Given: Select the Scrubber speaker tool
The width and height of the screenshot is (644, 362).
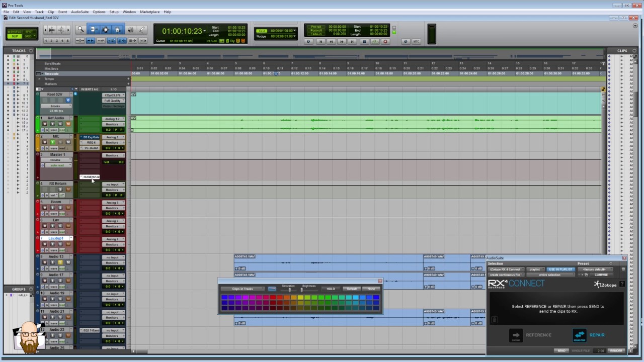Looking at the screenshot, I should (131, 30).
